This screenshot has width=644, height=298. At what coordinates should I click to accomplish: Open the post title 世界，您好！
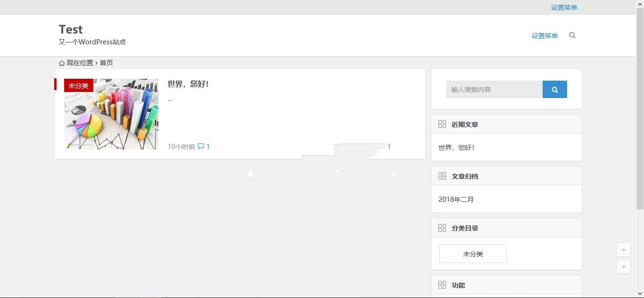pos(188,84)
